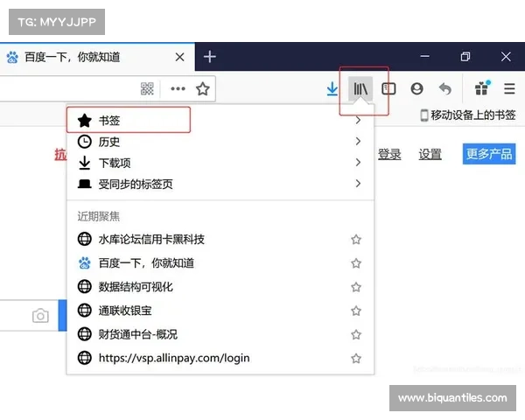
Task: Click black star icon beside 书签
Action: pyautogui.click(x=84, y=120)
